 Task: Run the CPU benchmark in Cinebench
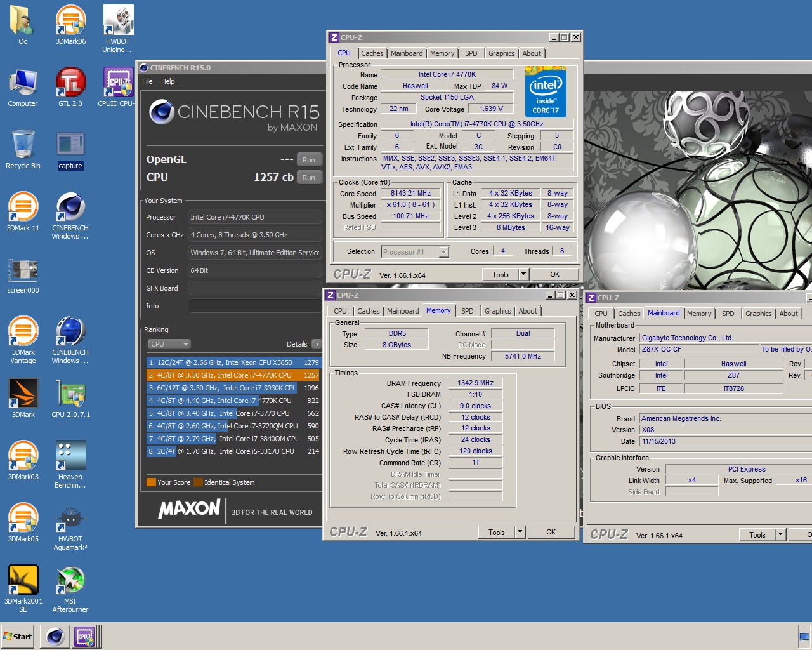click(309, 178)
